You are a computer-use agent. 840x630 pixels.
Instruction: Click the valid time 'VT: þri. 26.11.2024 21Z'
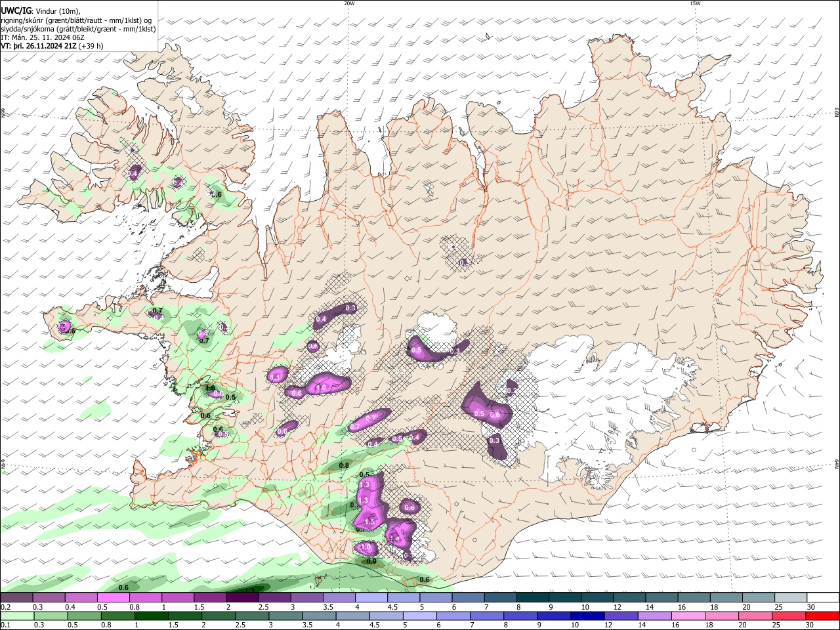coord(39,46)
